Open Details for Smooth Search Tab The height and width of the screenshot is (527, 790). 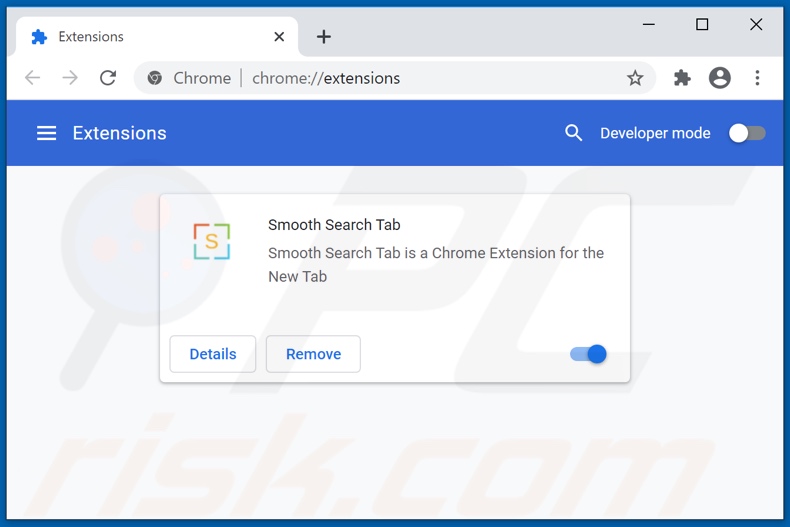[x=213, y=354]
